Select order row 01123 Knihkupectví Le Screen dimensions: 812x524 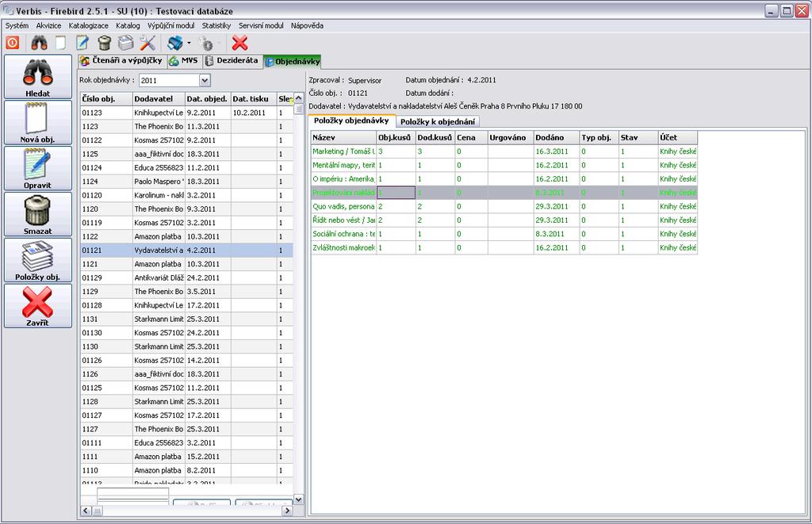(x=186, y=113)
